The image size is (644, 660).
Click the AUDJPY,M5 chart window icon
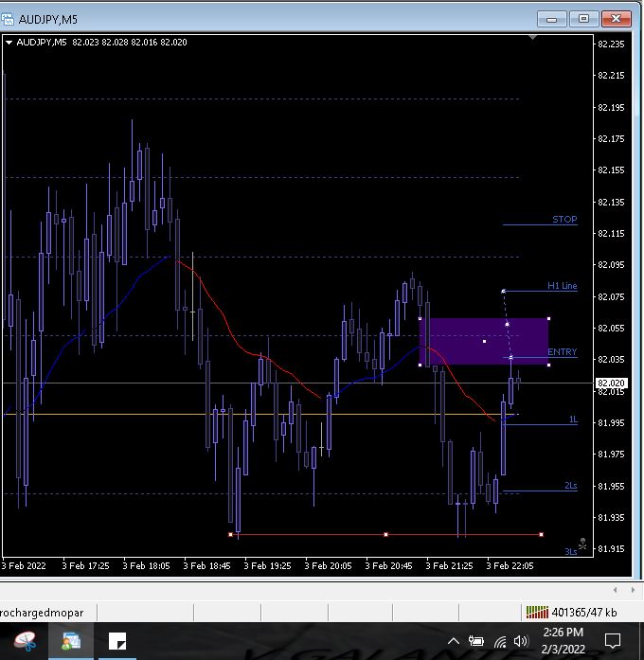pyautogui.click(x=8, y=19)
